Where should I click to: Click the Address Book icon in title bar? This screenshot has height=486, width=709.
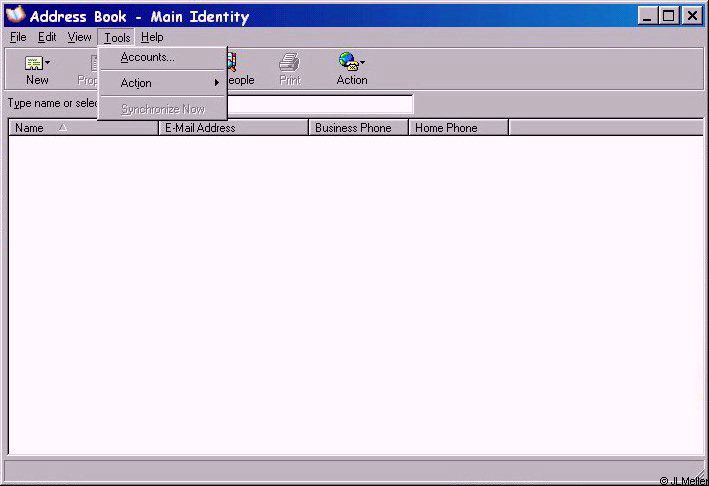click(x=16, y=15)
